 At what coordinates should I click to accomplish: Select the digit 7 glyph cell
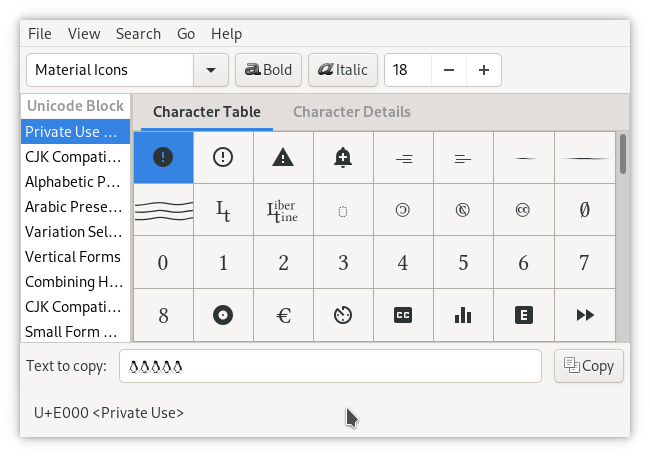click(x=585, y=263)
